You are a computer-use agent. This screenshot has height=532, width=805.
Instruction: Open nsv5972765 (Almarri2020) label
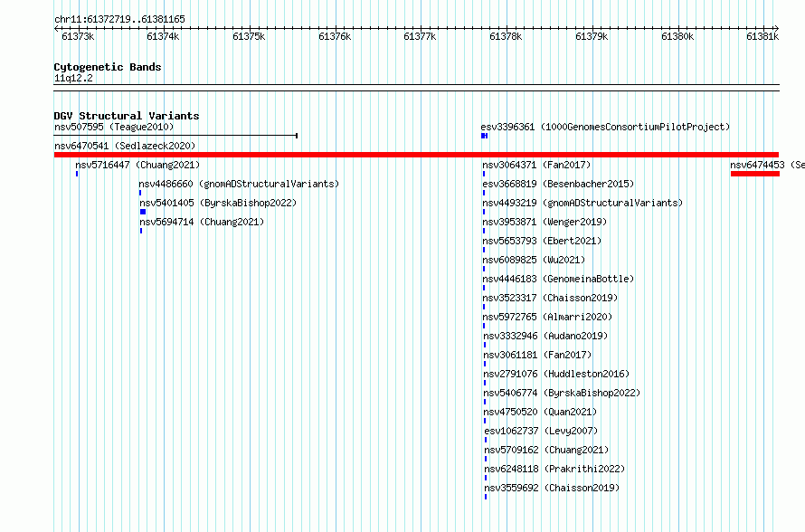(548, 317)
